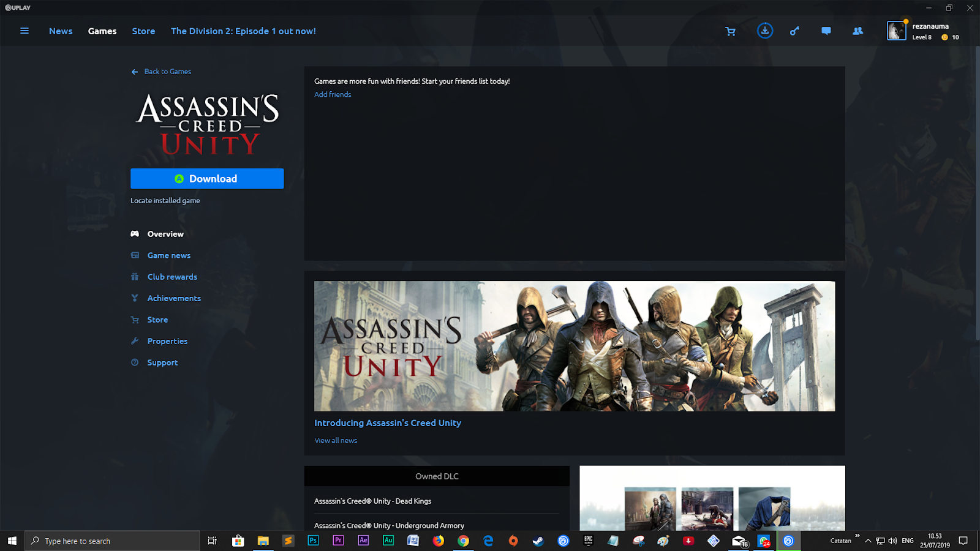This screenshot has width=980, height=551.
Task: Launch After Effects from the taskbar
Action: [x=363, y=541]
